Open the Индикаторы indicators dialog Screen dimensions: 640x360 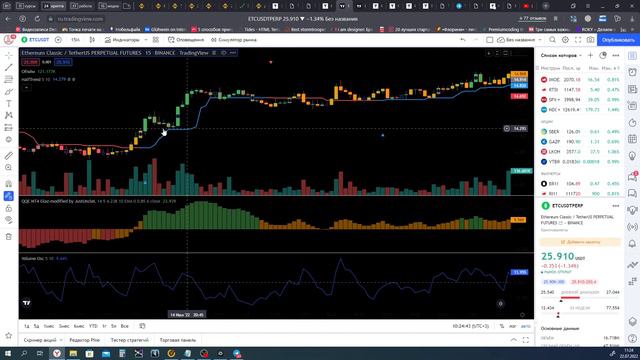coord(122,40)
